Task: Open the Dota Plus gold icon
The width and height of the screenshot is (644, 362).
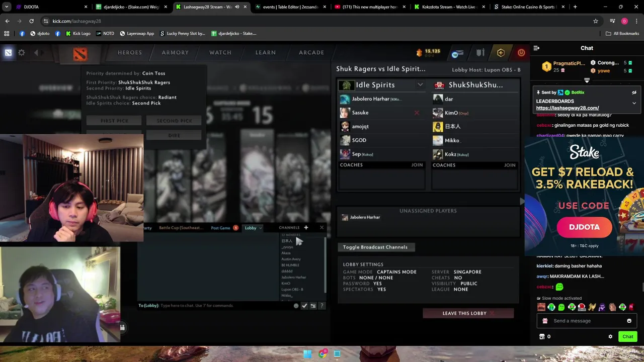Action: [501, 52]
